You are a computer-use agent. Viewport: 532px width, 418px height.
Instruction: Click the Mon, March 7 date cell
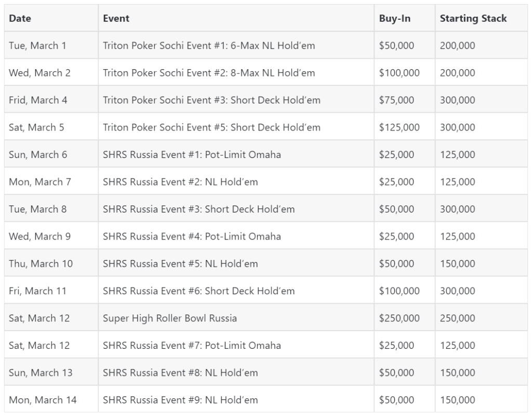[51, 182]
